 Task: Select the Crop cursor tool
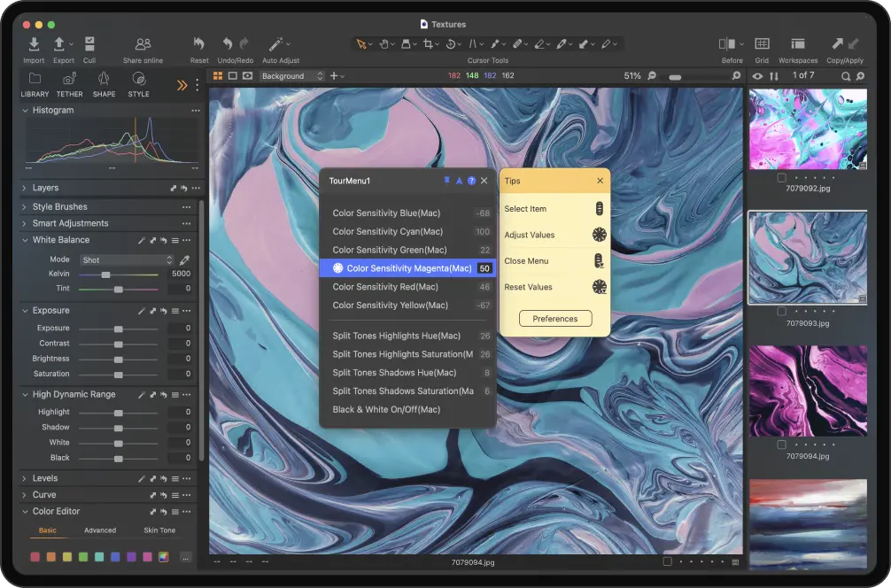tap(428, 43)
